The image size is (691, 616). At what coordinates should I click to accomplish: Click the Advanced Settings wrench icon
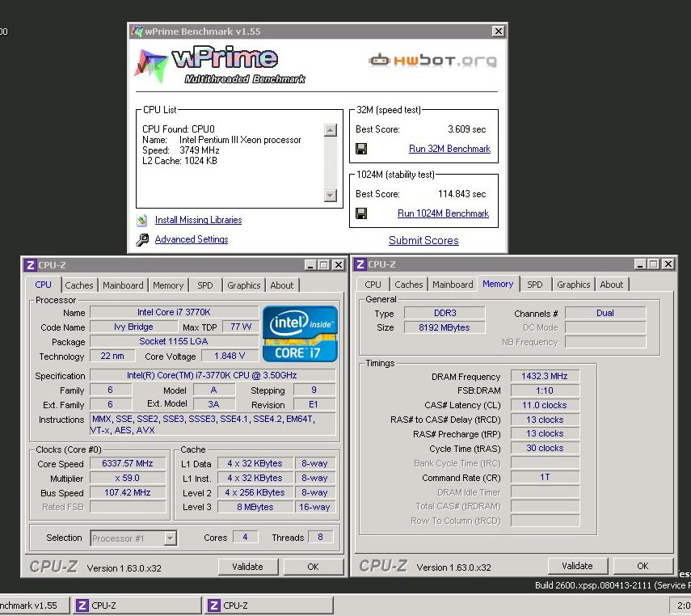(x=142, y=239)
